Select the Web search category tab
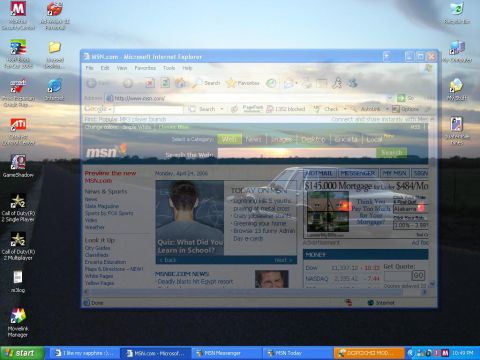 pyautogui.click(x=229, y=139)
